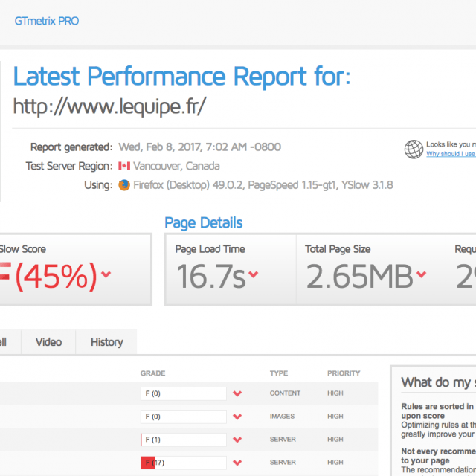Expand the F (0) IMAGES row chevron
This screenshot has width=476, height=476.
click(237, 416)
